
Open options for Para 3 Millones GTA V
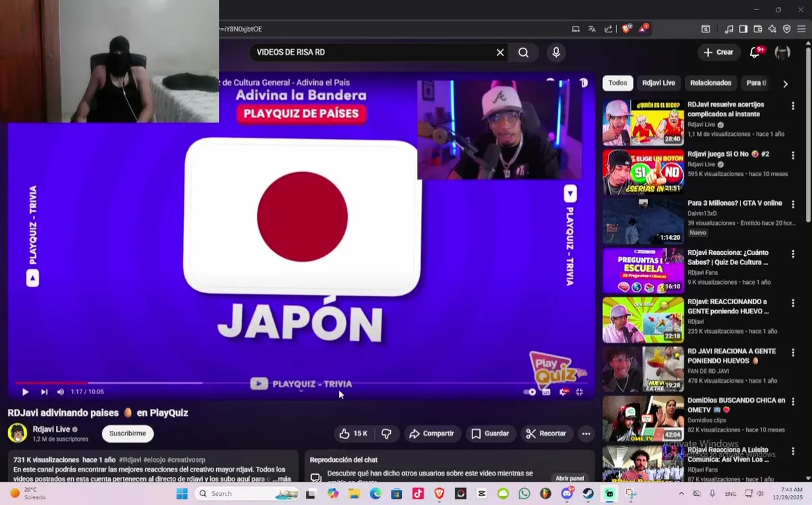pyautogui.click(x=792, y=204)
